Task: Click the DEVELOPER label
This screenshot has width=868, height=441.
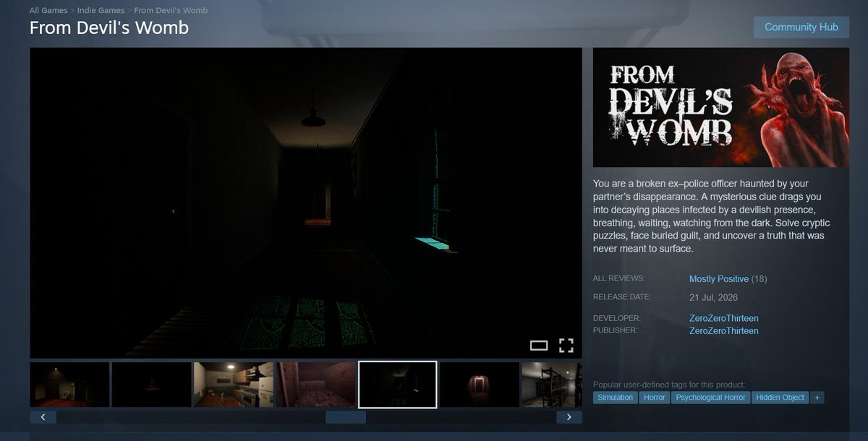Action: tap(617, 318)
